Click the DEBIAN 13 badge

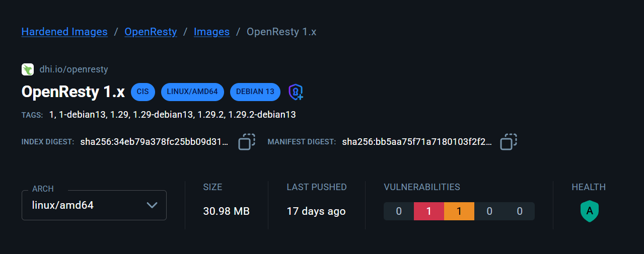(x=255, y=92)
